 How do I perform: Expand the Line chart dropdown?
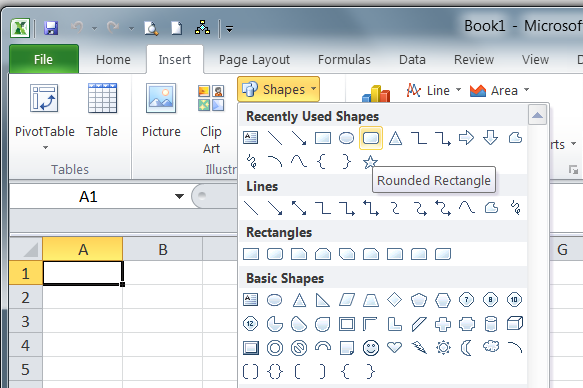coord(458,90)
